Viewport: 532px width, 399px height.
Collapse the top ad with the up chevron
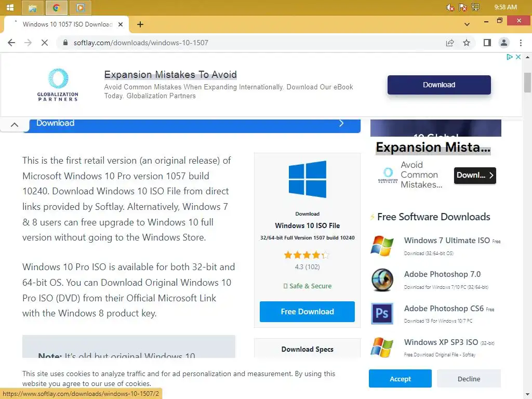[x=15, y=125]
